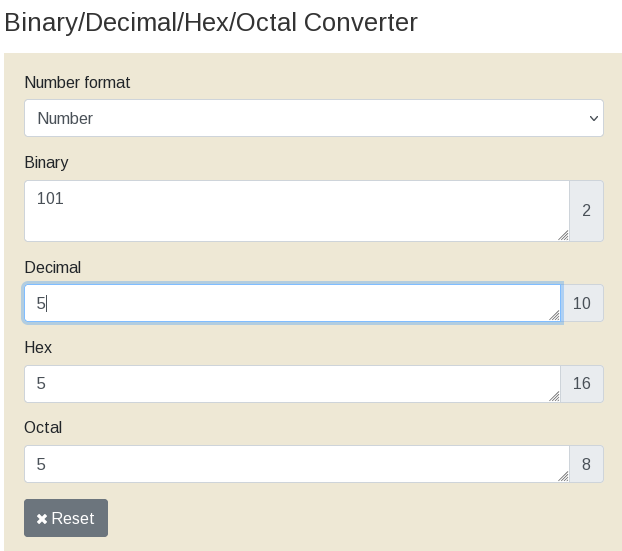Screen dimensions: 622x551
Task: Click into the Binary text area
Action: point(296,211)
